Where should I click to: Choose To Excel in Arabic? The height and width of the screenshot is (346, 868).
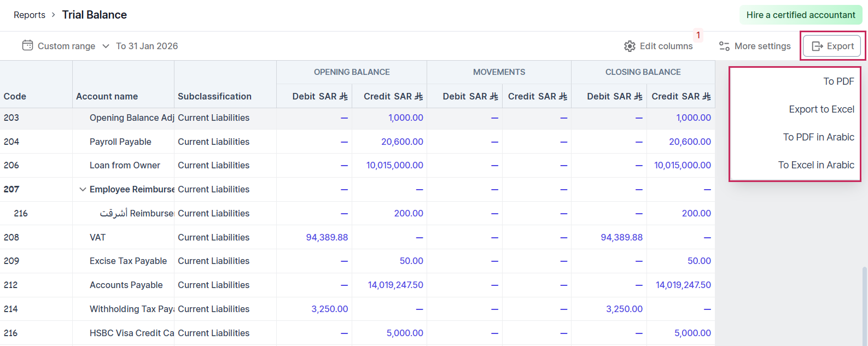click(815, 165)
